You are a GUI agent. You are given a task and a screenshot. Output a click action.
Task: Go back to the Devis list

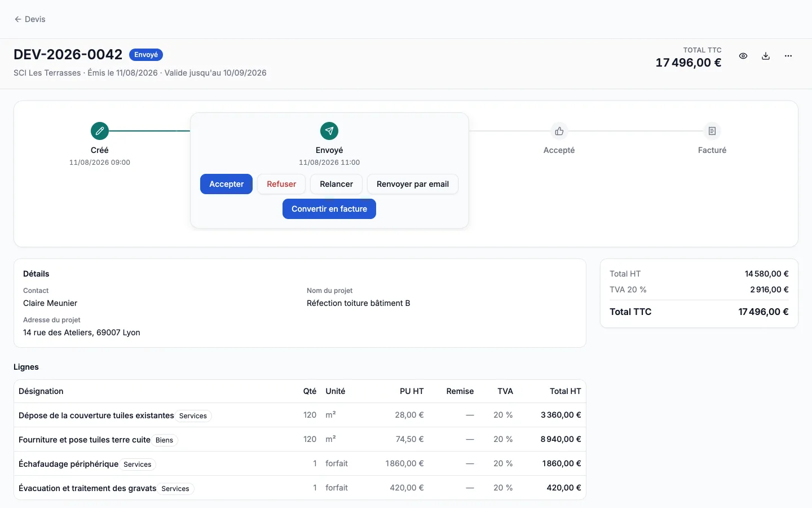pos(30,19)
